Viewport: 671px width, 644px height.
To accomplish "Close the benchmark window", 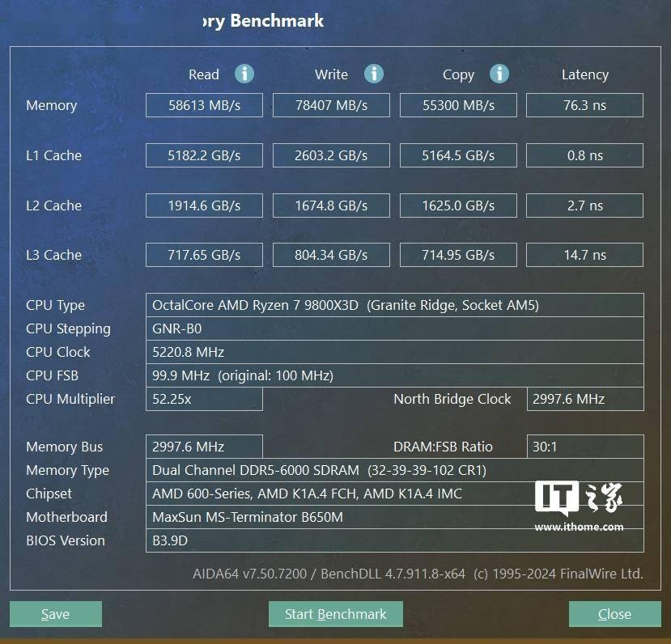I will (614, 614).
